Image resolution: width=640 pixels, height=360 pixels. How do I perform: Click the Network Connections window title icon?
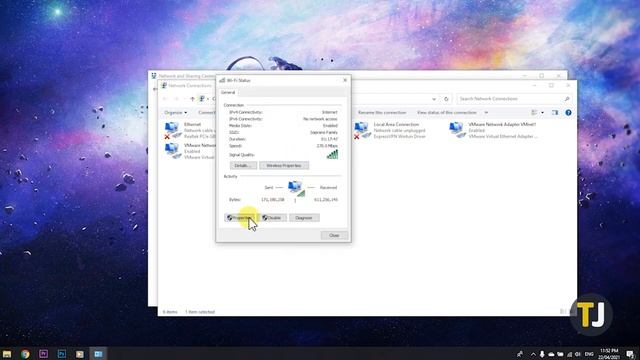(x=164, y=86)
